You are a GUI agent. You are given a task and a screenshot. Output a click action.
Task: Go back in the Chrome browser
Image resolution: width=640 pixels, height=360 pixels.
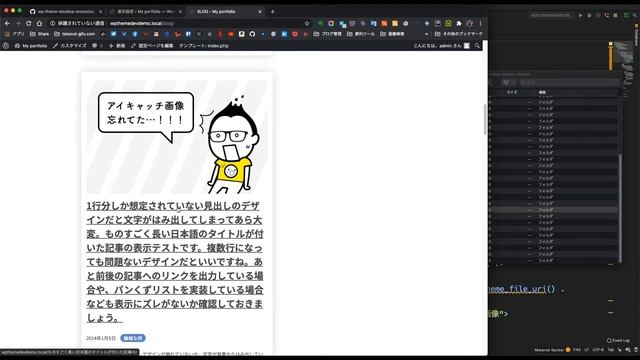pyautogui.click(x=7, y=24)
